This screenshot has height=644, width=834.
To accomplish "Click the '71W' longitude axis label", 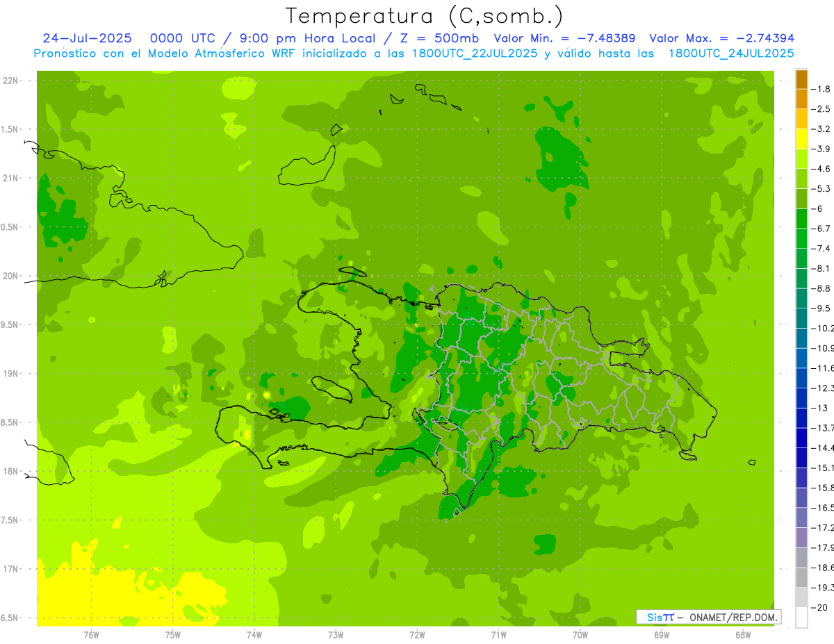I will [498, 634].
